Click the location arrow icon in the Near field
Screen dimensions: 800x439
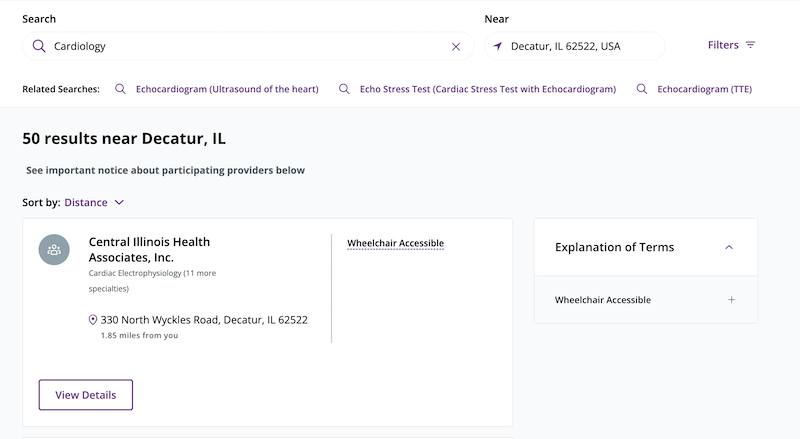tap(498, 46)
